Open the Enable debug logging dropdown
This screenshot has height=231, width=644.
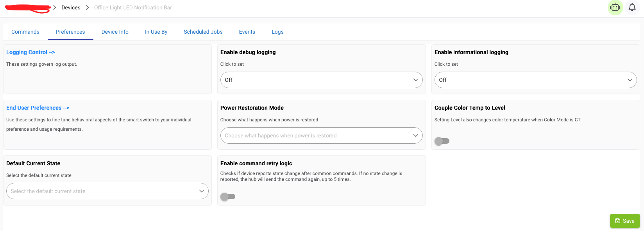[x=322, y=80]
